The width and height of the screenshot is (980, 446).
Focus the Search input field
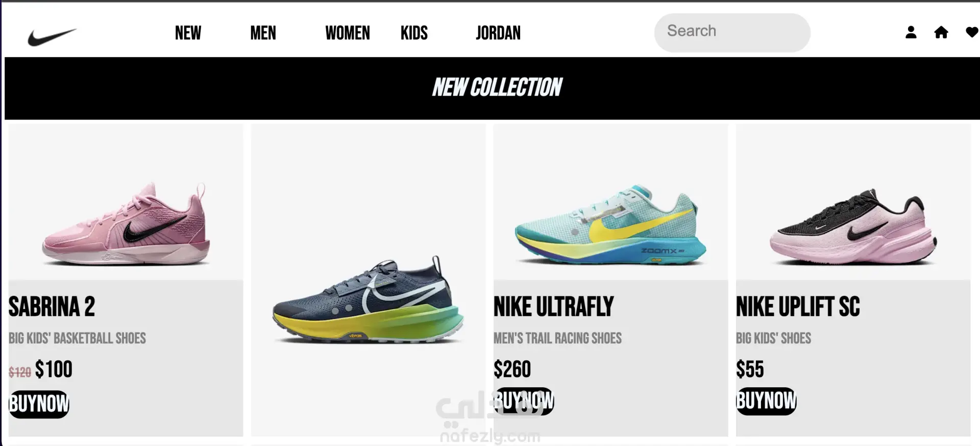(x=732, y=33)
